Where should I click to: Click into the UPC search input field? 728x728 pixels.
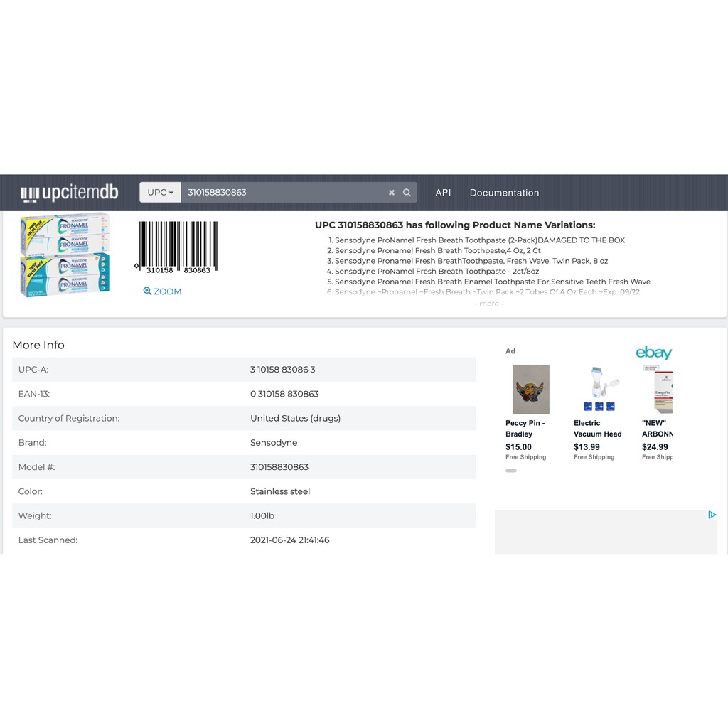tap(284, 193)
